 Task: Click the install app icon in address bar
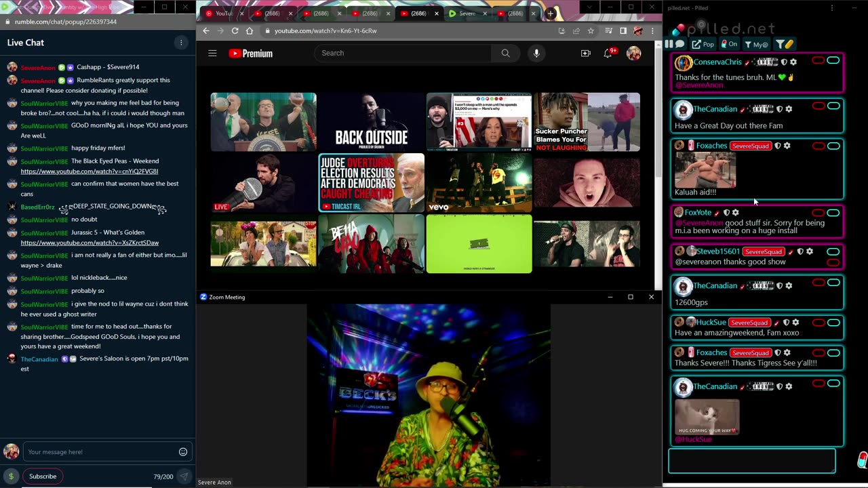[561, 30]
